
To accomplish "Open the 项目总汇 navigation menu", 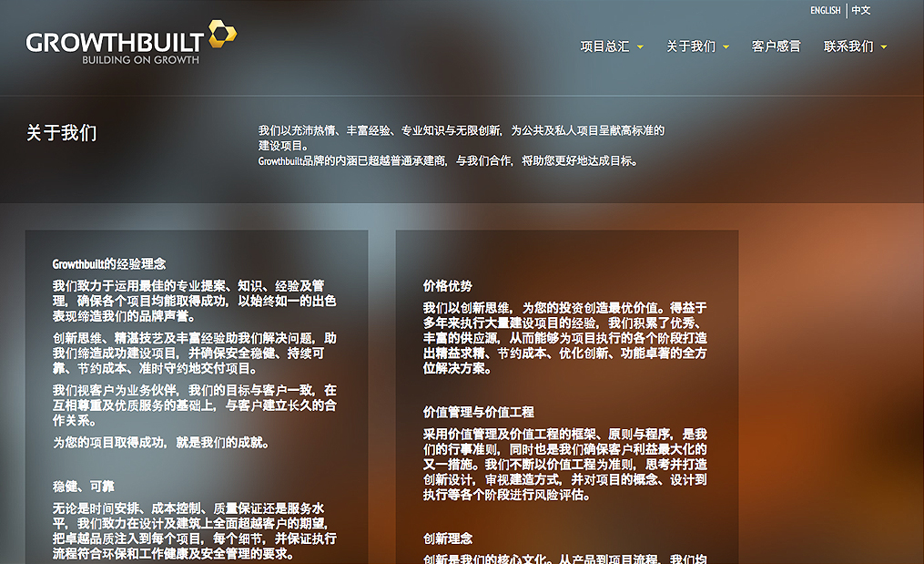I will tap(604, 46).
